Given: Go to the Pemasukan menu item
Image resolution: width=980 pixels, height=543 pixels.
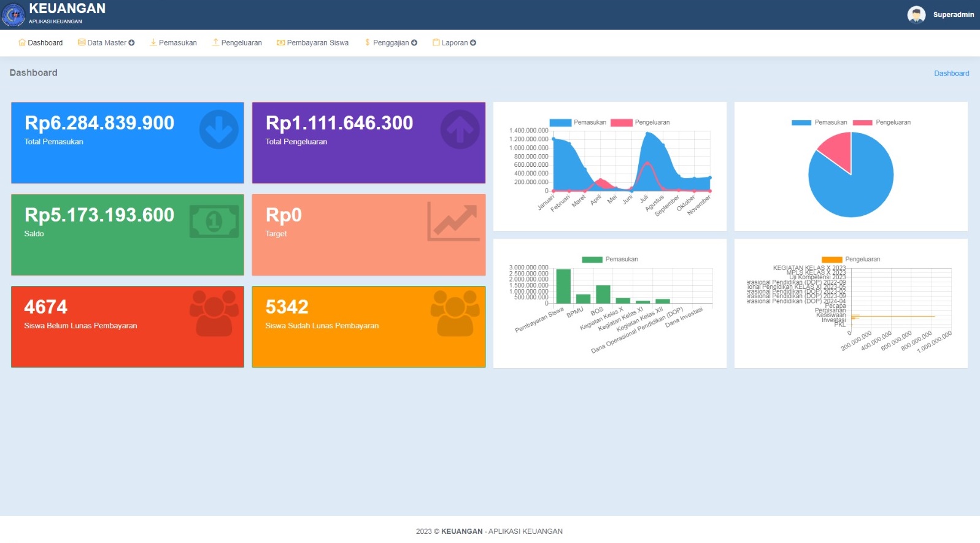Looking at the screenshot, I should (173, 43).
